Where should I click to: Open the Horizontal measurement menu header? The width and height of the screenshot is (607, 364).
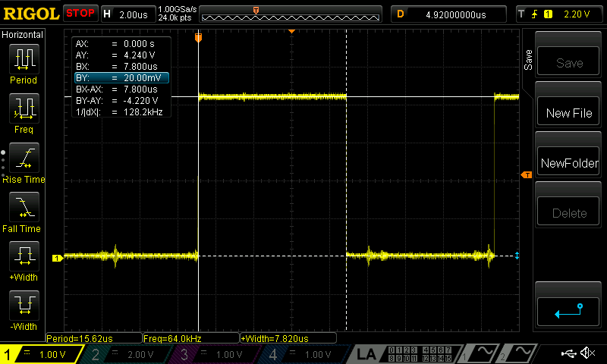pos(23,35)
